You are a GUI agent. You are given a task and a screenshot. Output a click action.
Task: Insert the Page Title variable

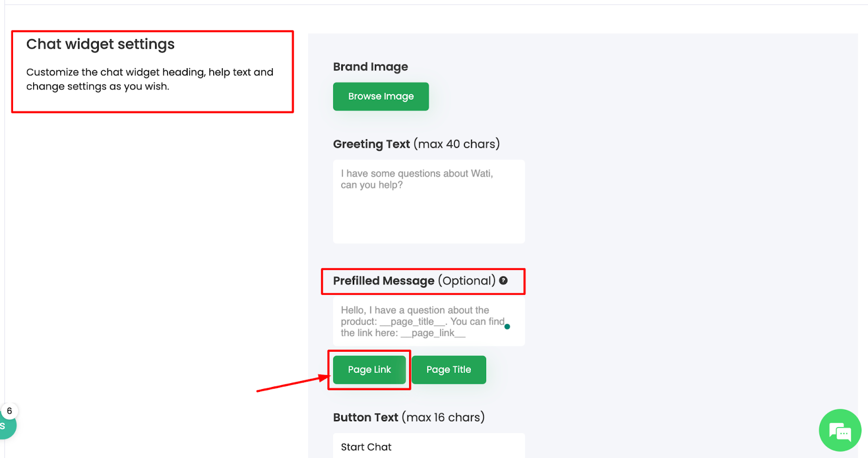[449, 370]
